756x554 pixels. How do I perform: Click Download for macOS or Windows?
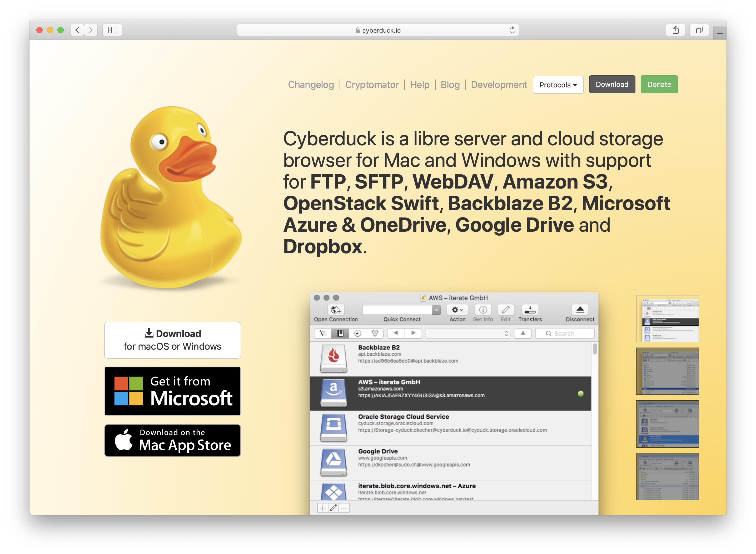pos(172,340)
